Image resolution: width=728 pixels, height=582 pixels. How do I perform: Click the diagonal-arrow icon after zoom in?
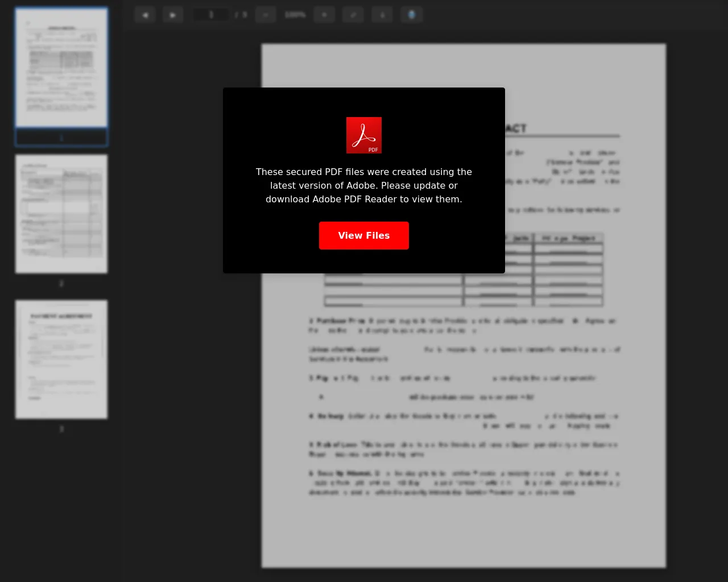[353, 15]
